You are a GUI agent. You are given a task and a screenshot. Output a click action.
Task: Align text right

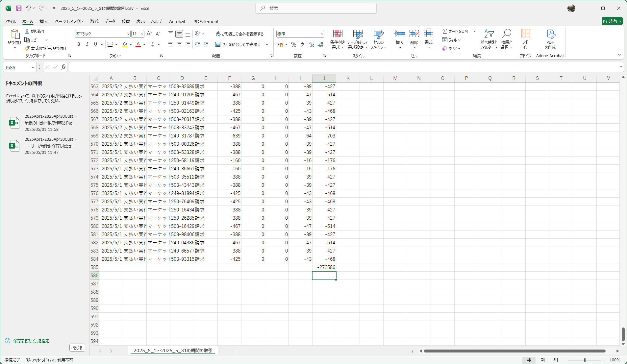coord(188,44)
